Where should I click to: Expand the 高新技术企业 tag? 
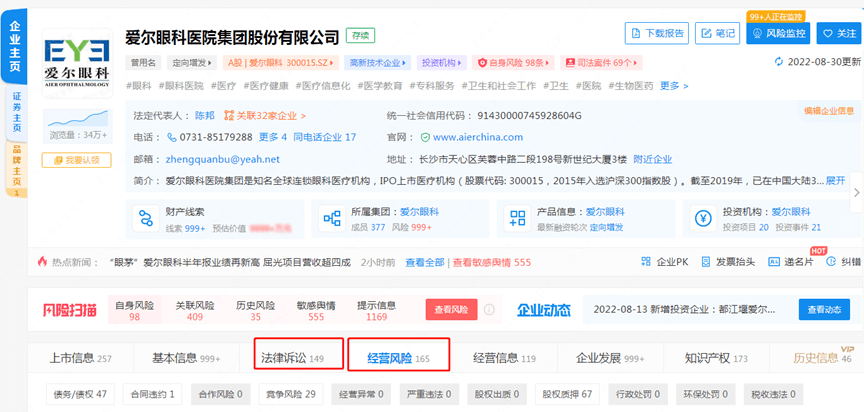point(378,63)
